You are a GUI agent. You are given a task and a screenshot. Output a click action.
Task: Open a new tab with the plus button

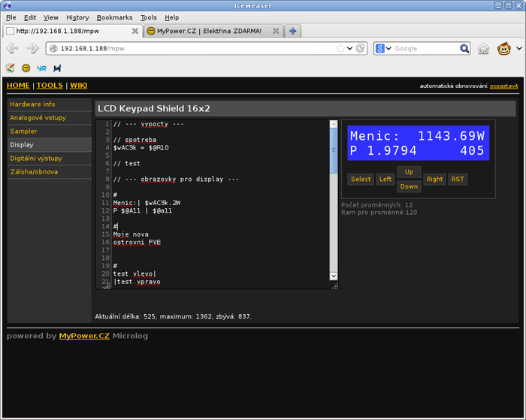292,31
